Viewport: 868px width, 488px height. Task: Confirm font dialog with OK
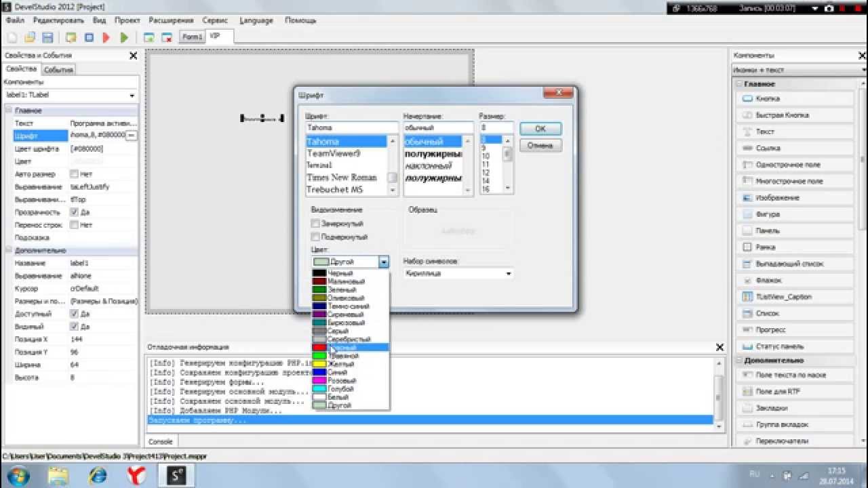click(x=540, y=129)
